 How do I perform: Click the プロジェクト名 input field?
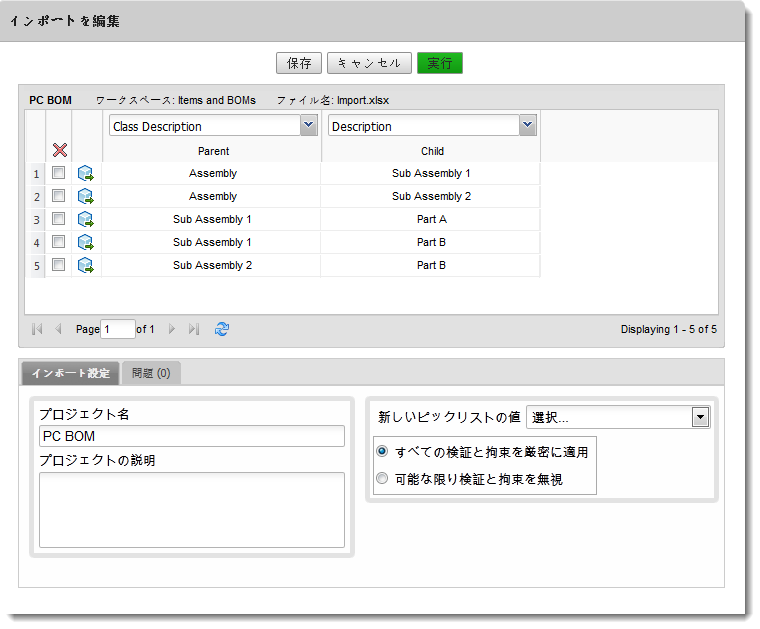pos(192,436)
